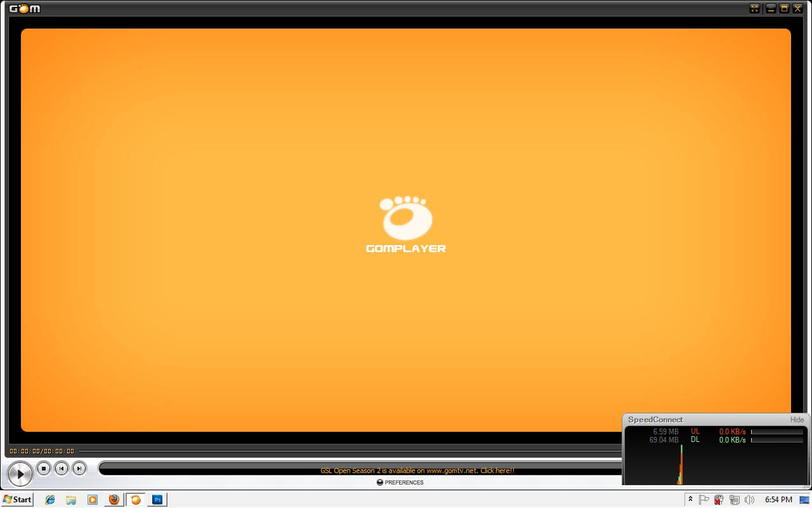Select the GOM Player taskbar button
The height and width of the screenshot is (508, 812).
pyautogui.click(x=136, y=500)
